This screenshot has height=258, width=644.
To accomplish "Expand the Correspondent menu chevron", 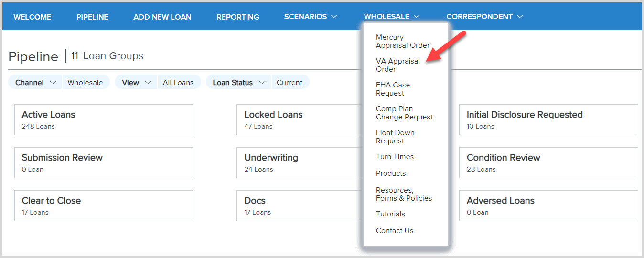I will (520, 17).
